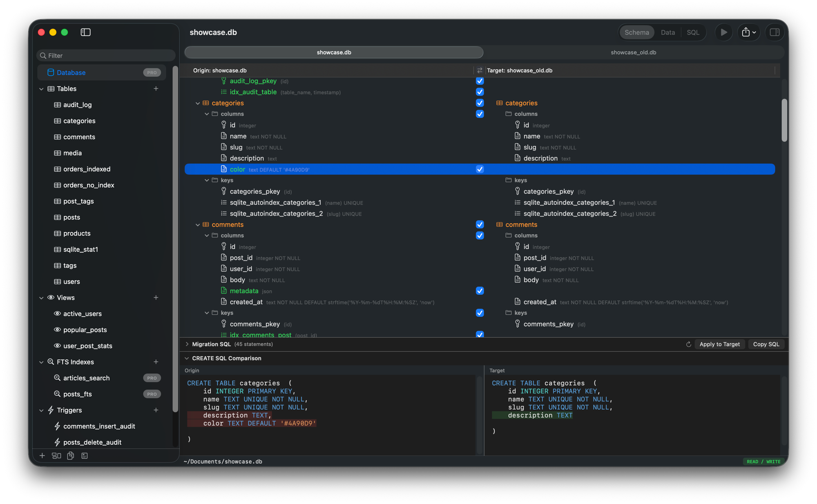Viewport: 817px width, 504px height.
Task: Collapse the comments table in origin tree
Action: 198,224
